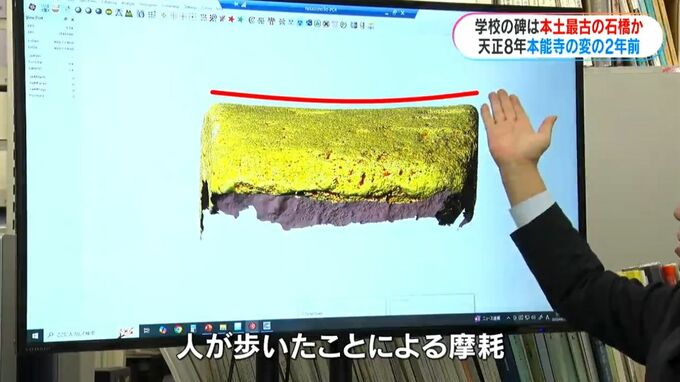Open the news widget in the taskbar

488,318
